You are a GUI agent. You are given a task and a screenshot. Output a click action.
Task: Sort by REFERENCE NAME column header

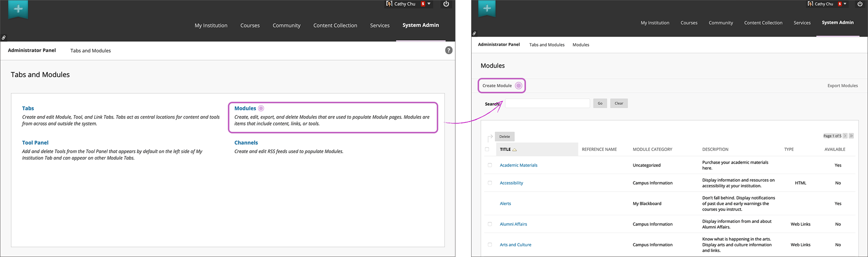pos(599,149)
